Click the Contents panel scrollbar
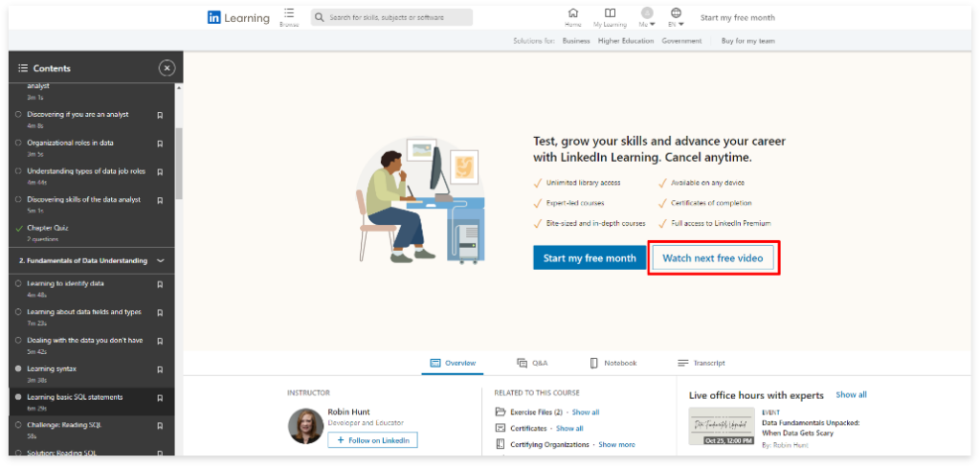980x467 pixels. tap(179, 163)
